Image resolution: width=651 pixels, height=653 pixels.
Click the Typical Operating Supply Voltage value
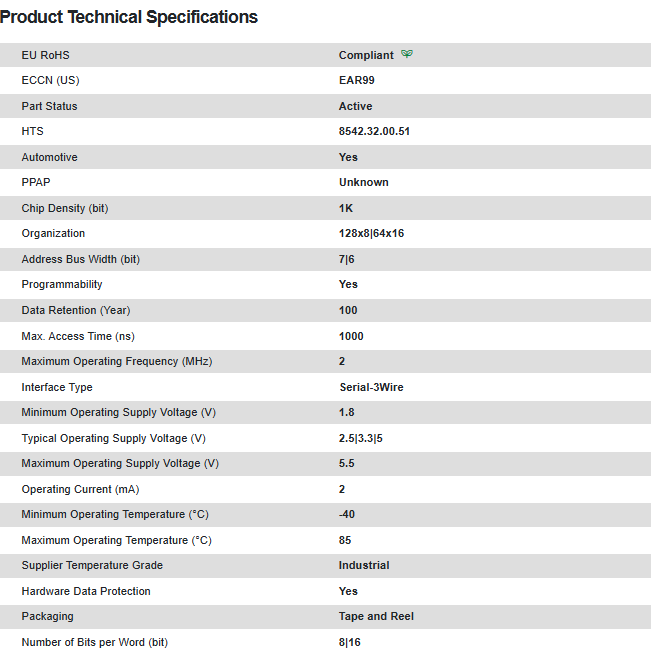click(361, 438)
